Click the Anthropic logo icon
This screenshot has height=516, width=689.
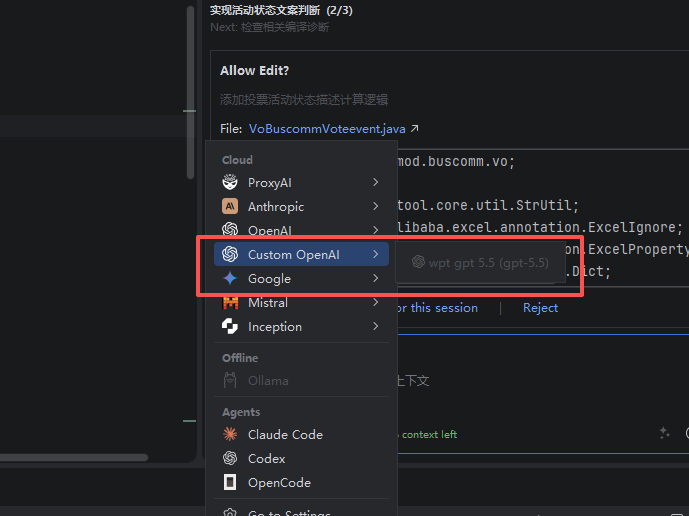click(230, 206)
